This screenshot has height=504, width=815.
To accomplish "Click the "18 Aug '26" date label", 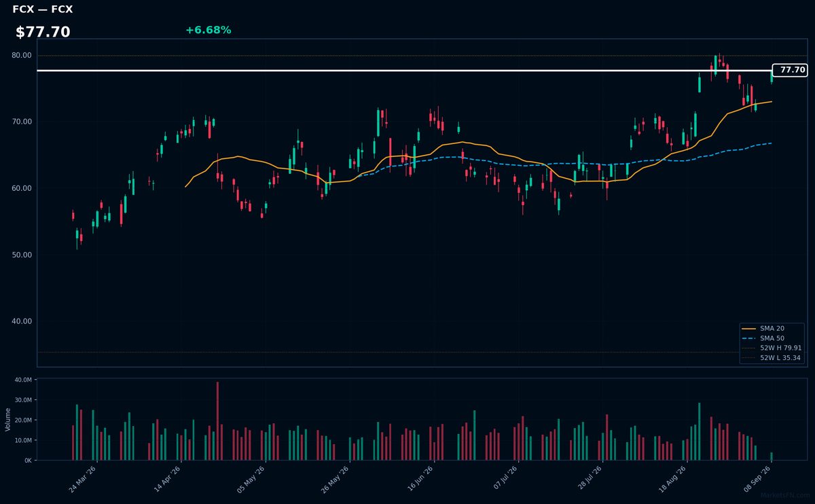I will [x=672, y=480].
